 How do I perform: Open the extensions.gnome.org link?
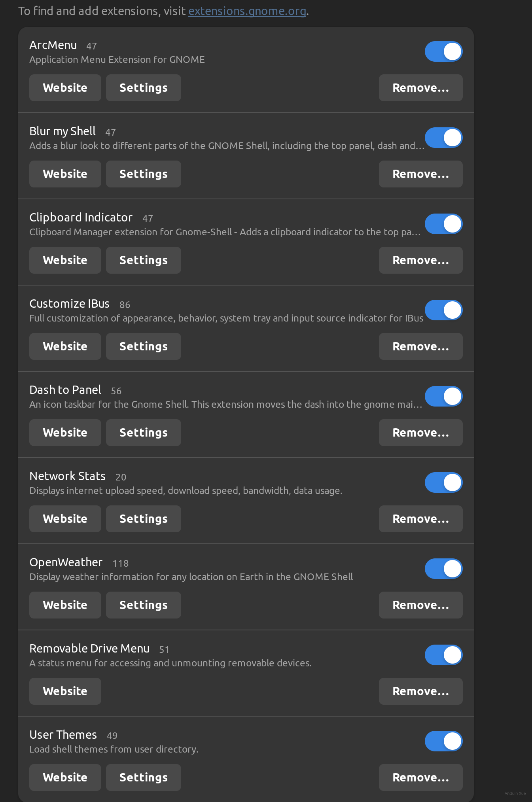[x=247, y=11]
